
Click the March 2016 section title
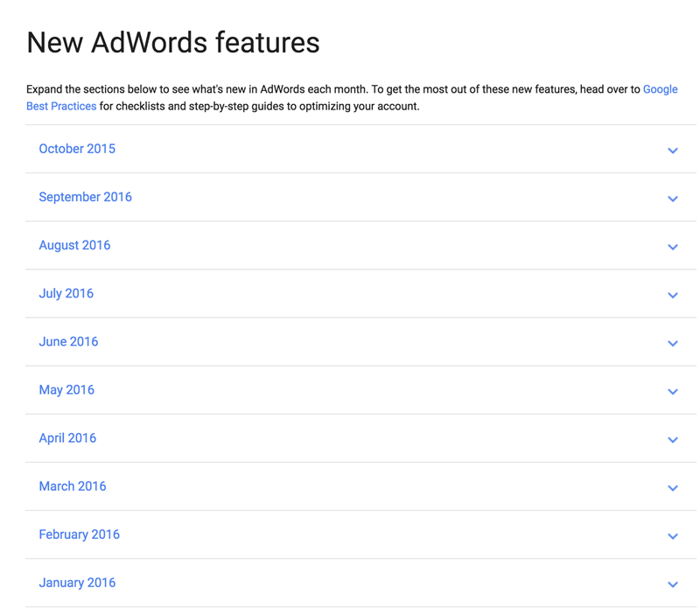[x=73, y=486]
